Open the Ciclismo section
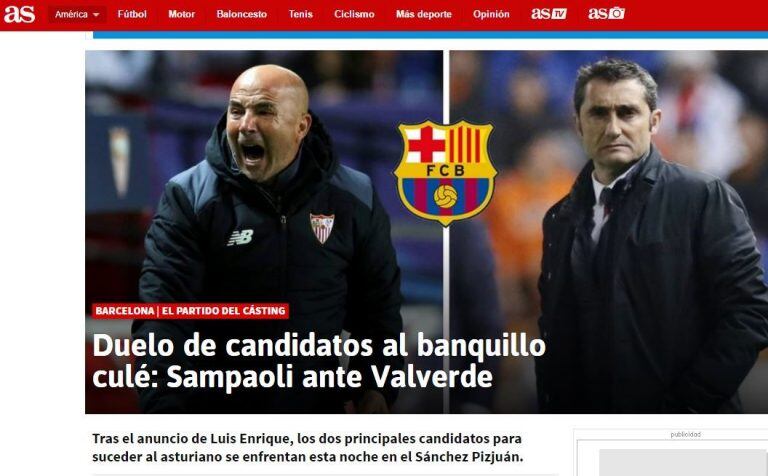Image resolution: width=768 pixels, height=476 pixels. [354, 14]
